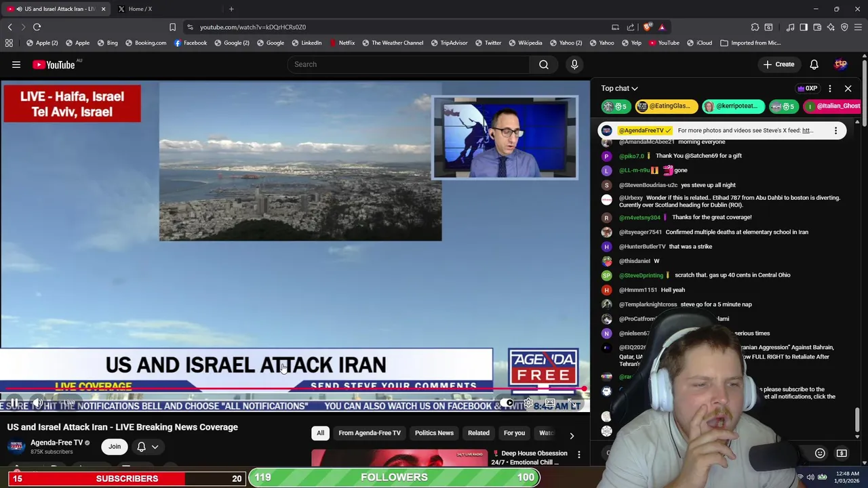
Task: Toggle browser sidebar panel
Action: click(x=804, y=27)
